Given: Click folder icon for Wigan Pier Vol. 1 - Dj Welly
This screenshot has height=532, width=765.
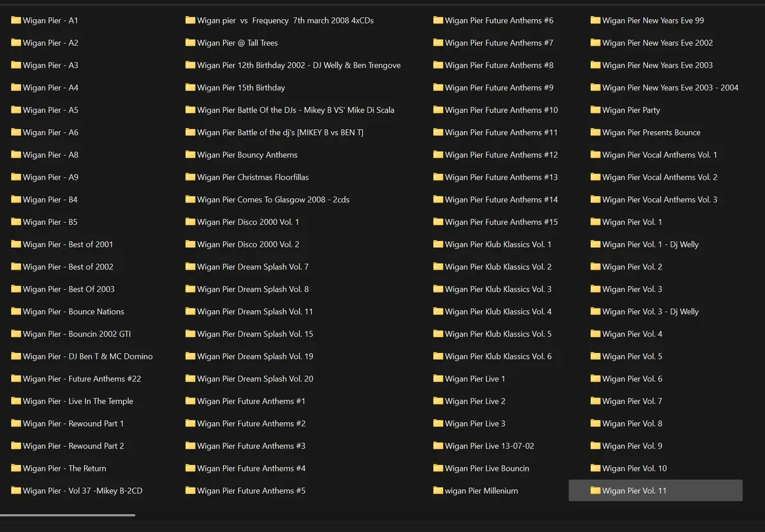Looking at the screenshot, I should pyautogui.click(x=595, y=244).
